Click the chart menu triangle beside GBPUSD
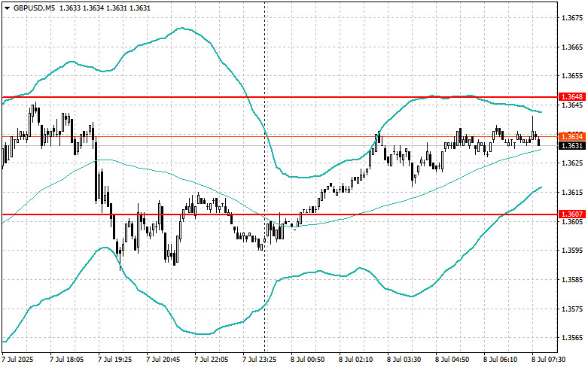 7,8
